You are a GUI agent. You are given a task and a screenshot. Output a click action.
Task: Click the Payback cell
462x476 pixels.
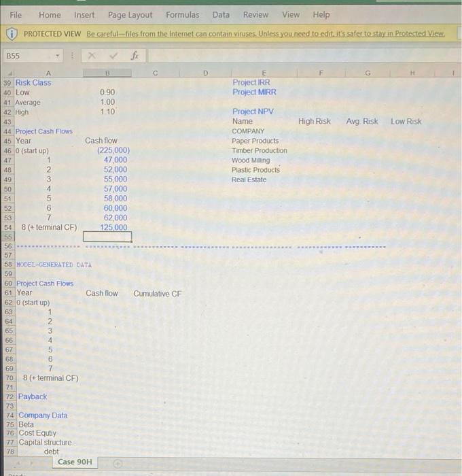pyautogui.click(x=33, y=396)
